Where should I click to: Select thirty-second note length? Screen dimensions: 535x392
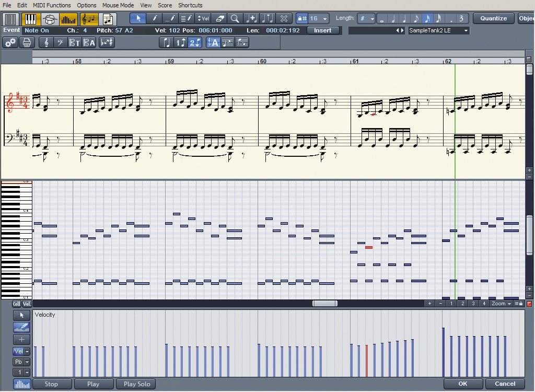pos(438,18)
